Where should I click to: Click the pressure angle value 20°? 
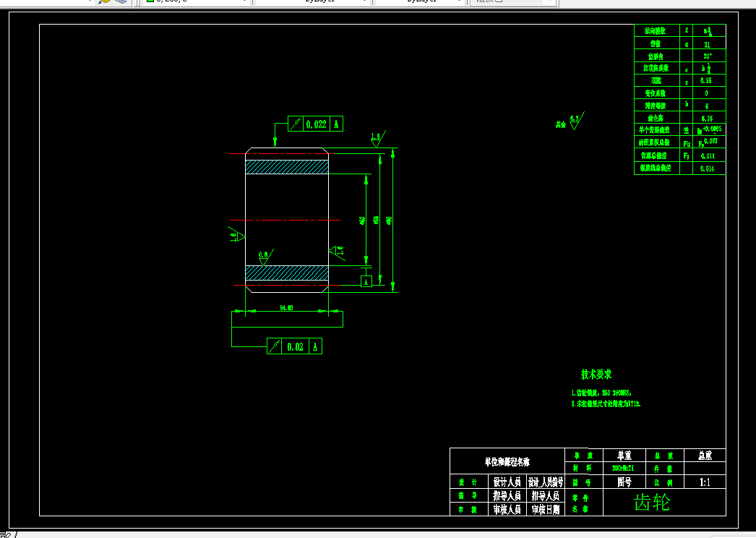(x=708, y=56)
